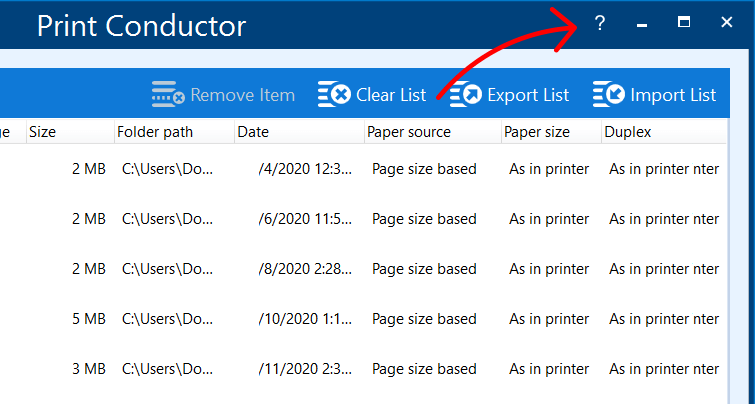Minimize the Print Conductor window
The image size is (755, 404).
(x=642, y=23)
